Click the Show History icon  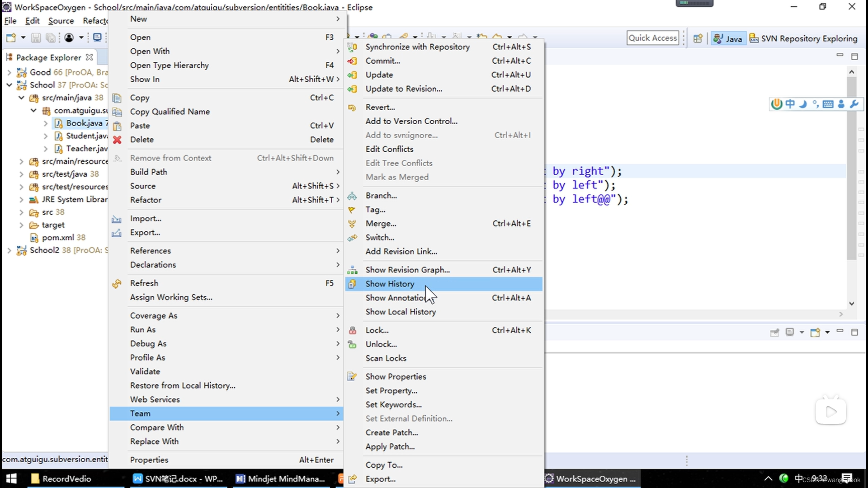(x=352, y=284)
